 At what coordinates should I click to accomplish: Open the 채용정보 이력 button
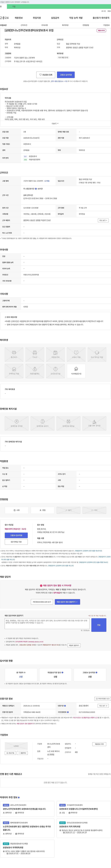click(x=99, y=744)
